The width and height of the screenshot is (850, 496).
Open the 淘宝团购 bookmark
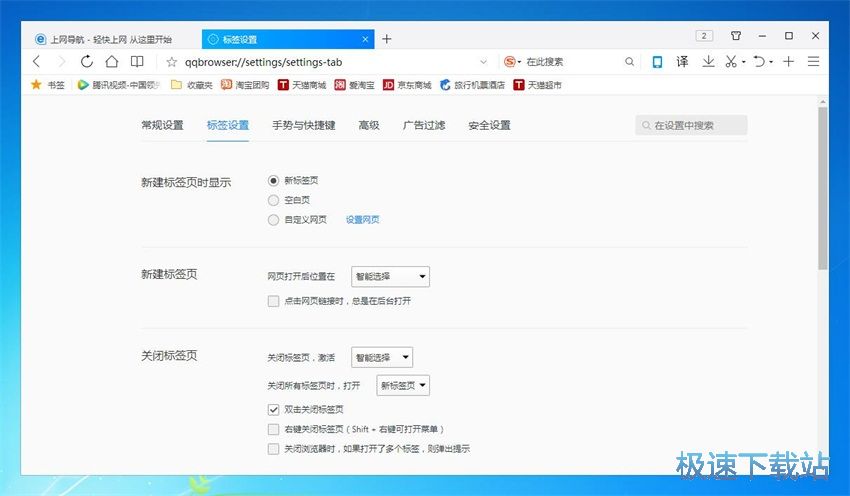(x=245, y=85)
